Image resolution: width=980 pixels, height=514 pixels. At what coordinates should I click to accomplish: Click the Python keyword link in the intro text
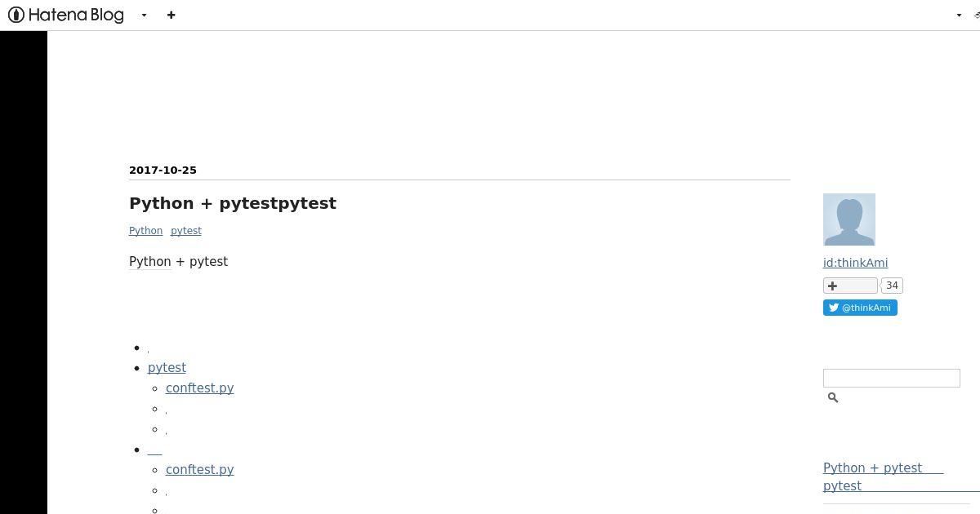point(150,262)
